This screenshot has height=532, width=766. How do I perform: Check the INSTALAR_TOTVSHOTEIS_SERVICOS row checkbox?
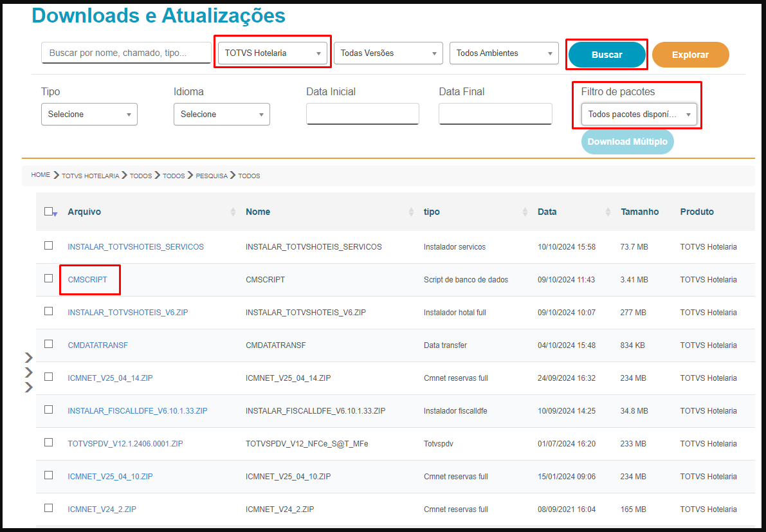point(48,245)
